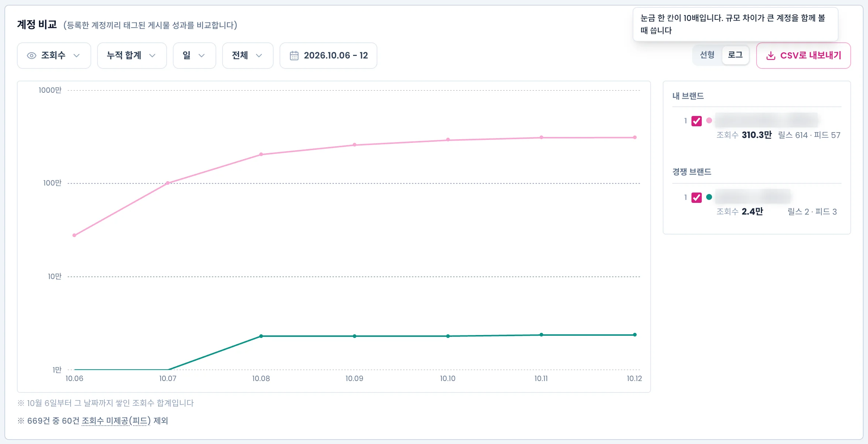The width and height of the screenshot is (868, 444).
Task: Click pink data point at 10.10
Action: [x=448, y=140]
